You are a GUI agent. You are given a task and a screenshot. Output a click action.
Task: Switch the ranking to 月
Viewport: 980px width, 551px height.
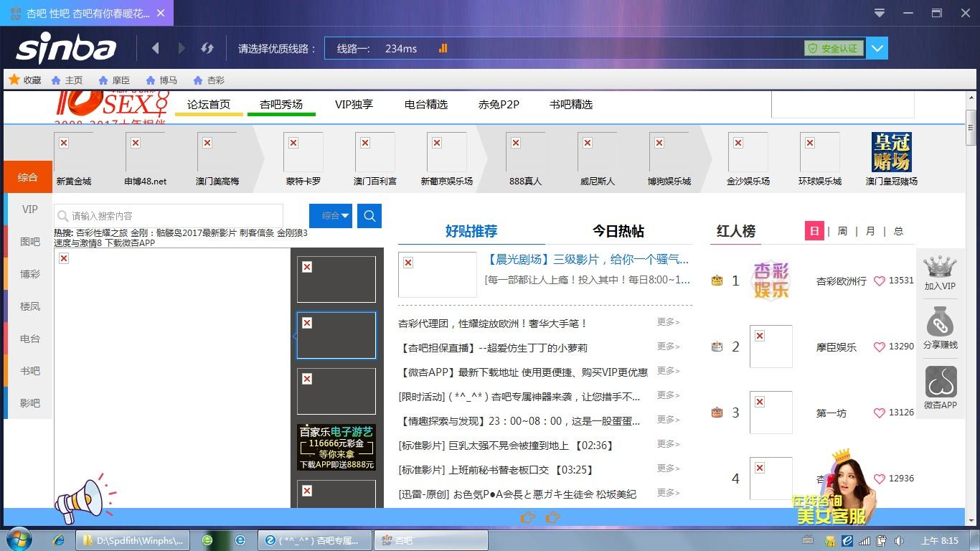(870, 231)
